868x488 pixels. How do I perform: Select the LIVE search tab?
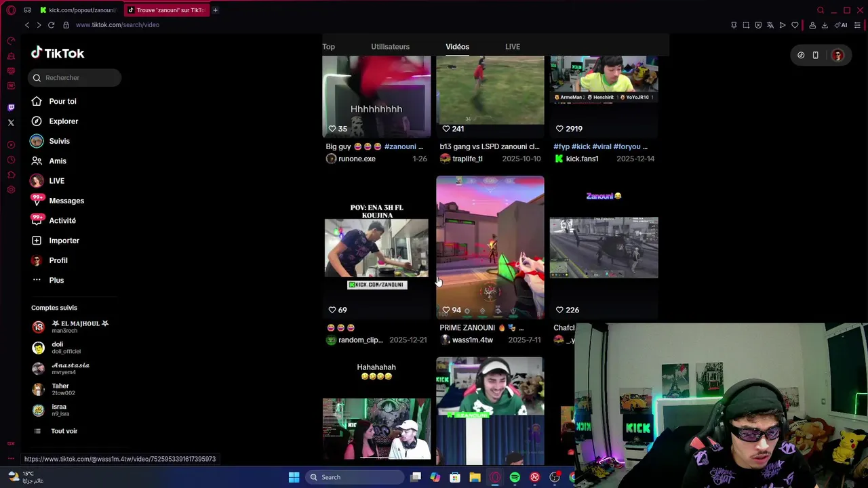tap(513, 47)
